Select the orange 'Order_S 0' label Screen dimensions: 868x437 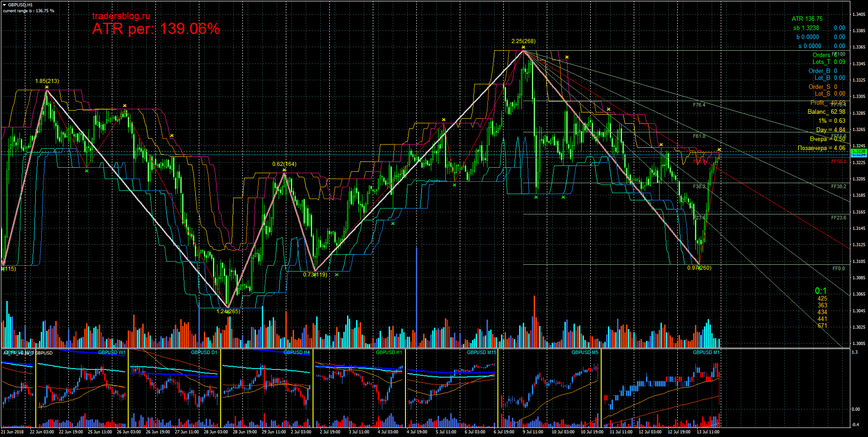click(x=823, y=87)
